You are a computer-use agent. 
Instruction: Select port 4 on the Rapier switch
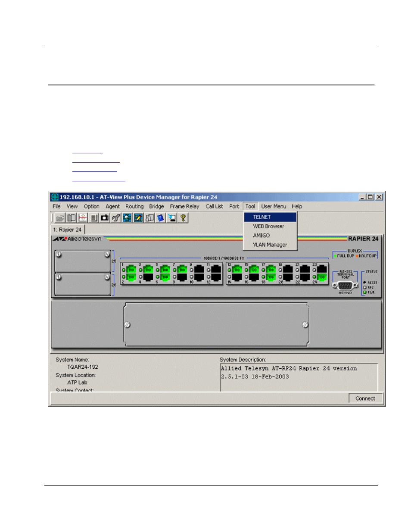(x=148, y=277)
